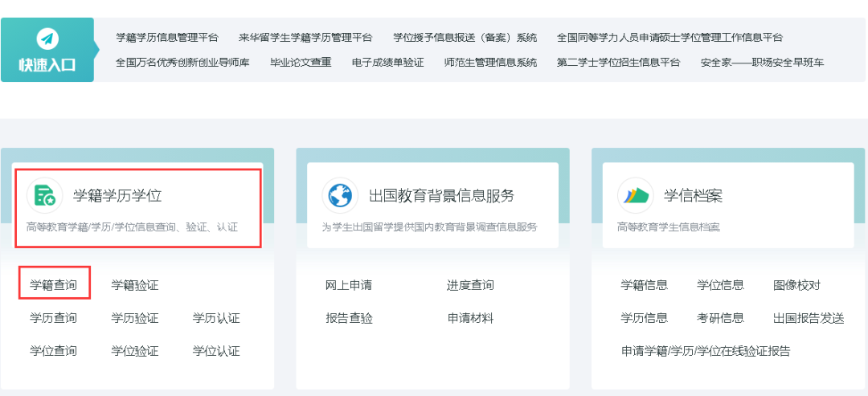
Task: Click the 出国教育背景信息服务 card title
Action: point(442,195)
